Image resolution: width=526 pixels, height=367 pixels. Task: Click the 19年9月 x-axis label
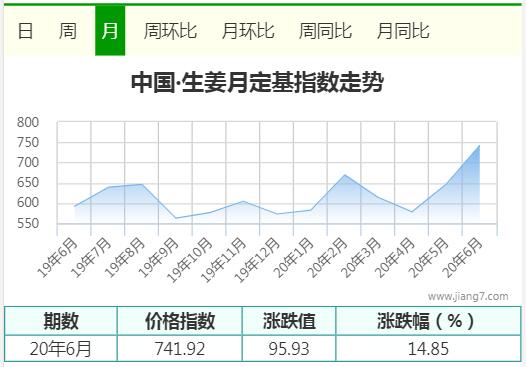[159, 258]
